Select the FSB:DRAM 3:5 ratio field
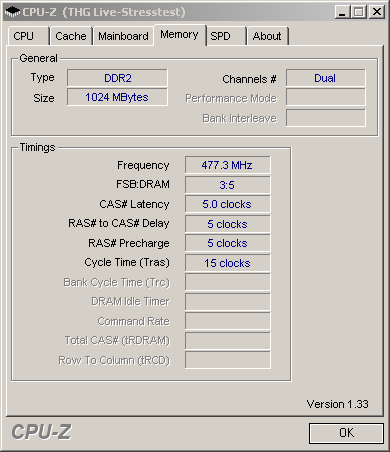The width and height of the screenshot is (390, 452). 228,185
